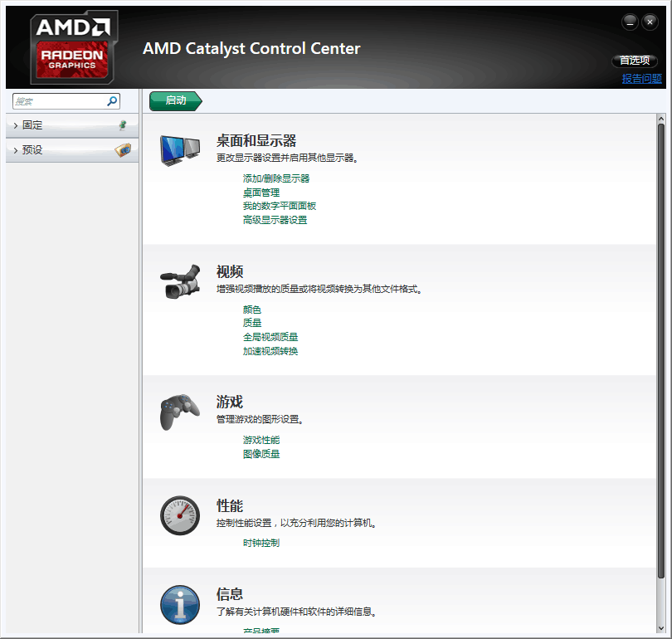Screen dimensions: 672x639
Task: Click the dual-monitor desktop and displays icon
Action: click(179, 151)
